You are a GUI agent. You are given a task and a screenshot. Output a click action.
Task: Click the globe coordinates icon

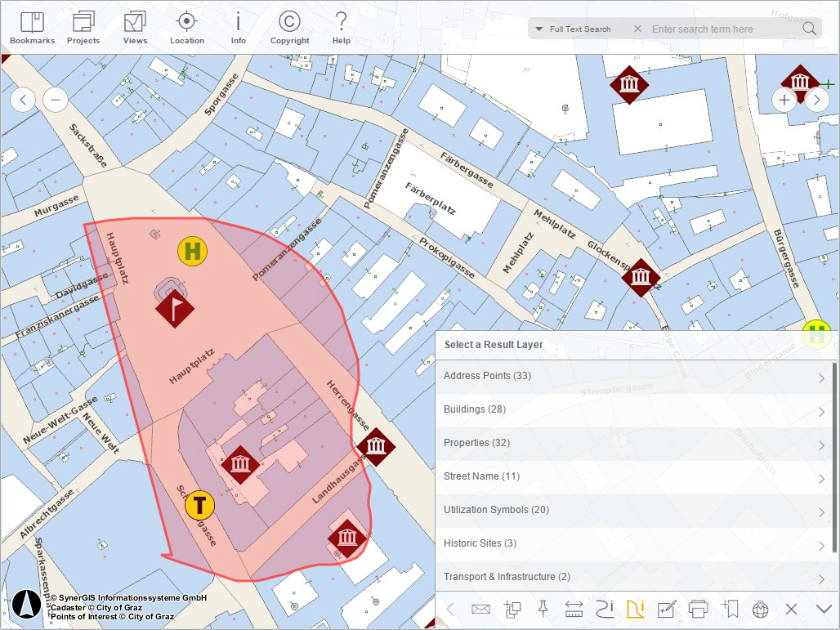[759, 609]
